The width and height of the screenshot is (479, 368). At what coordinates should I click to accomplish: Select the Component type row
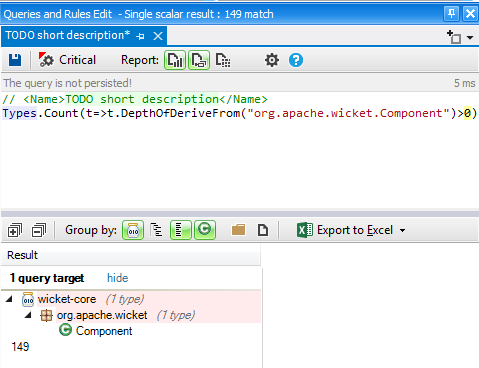(104, 331)
